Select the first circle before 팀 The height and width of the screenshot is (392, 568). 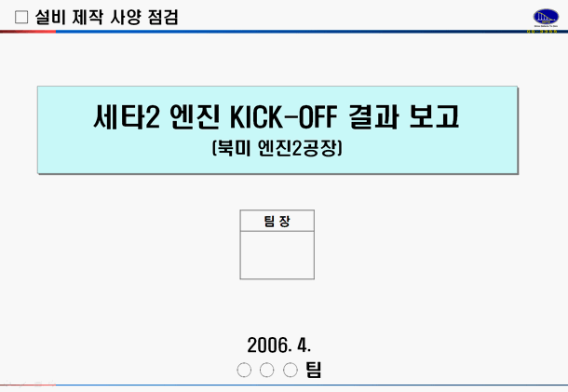click(x=245, y=371)
